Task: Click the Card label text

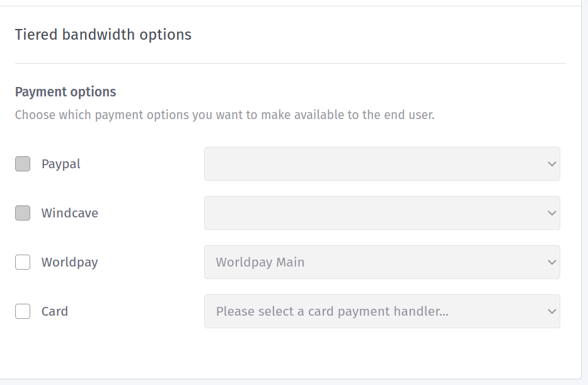Action: click(x=55, y=311)
